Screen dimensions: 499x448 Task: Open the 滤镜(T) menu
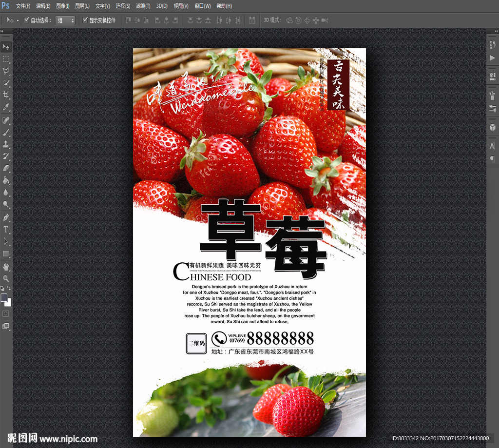click(143, 6)
